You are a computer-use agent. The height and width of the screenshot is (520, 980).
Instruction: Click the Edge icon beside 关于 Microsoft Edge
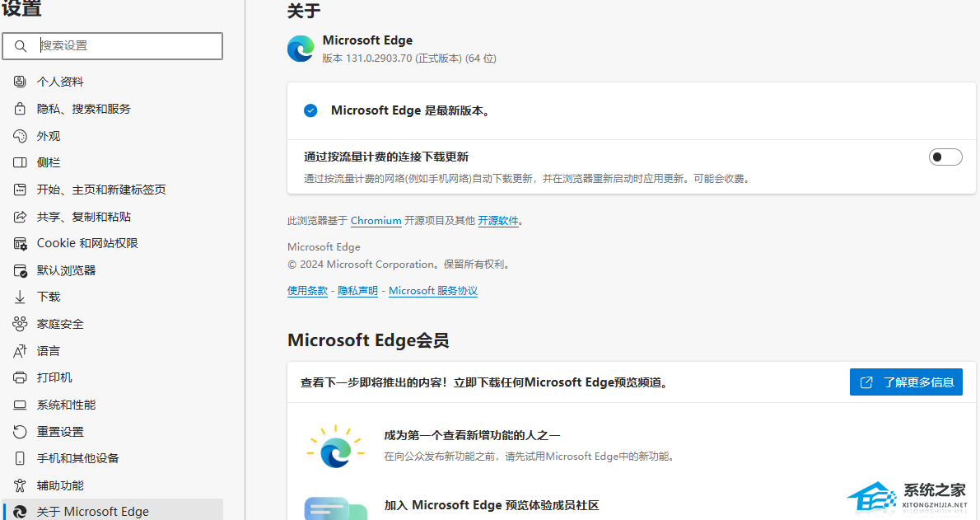coord(20,512)
